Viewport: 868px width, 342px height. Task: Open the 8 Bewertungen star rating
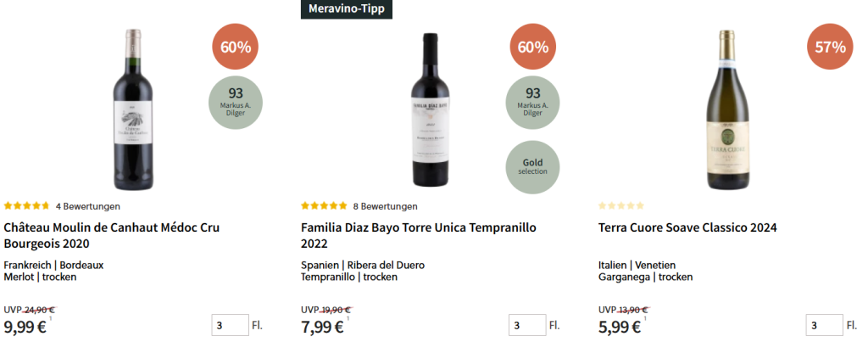point(359,206)
